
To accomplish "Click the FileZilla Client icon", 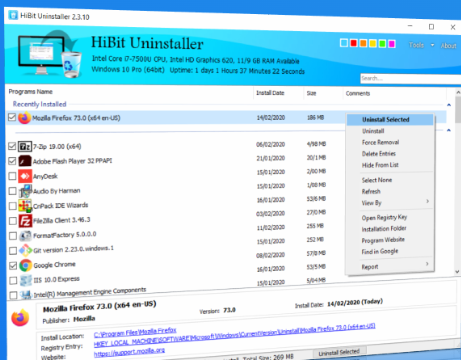I will [x=26, y=221].
